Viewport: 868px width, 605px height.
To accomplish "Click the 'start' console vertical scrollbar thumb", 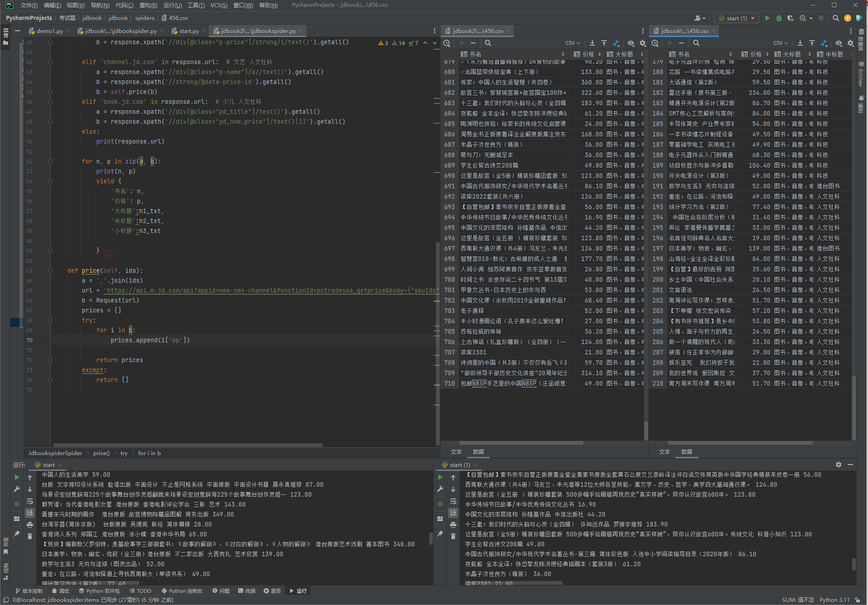I will (431, 539).
